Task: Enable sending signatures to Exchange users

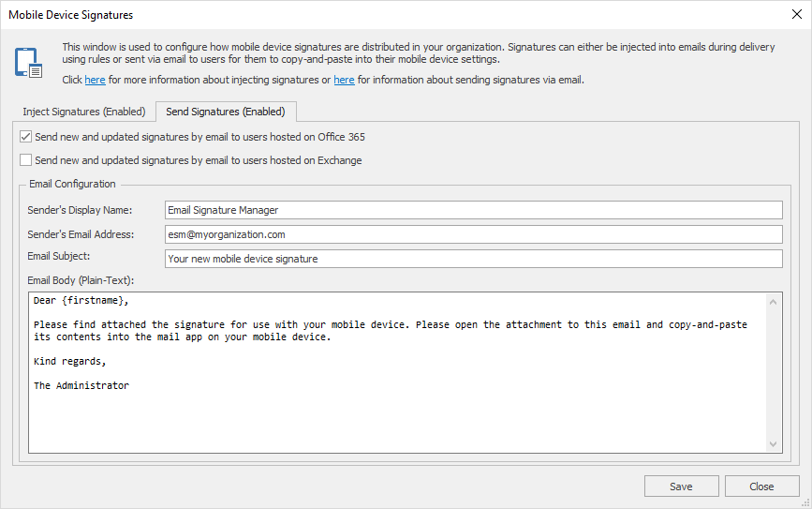Action: pyautogui.click(x=26, y=160)
